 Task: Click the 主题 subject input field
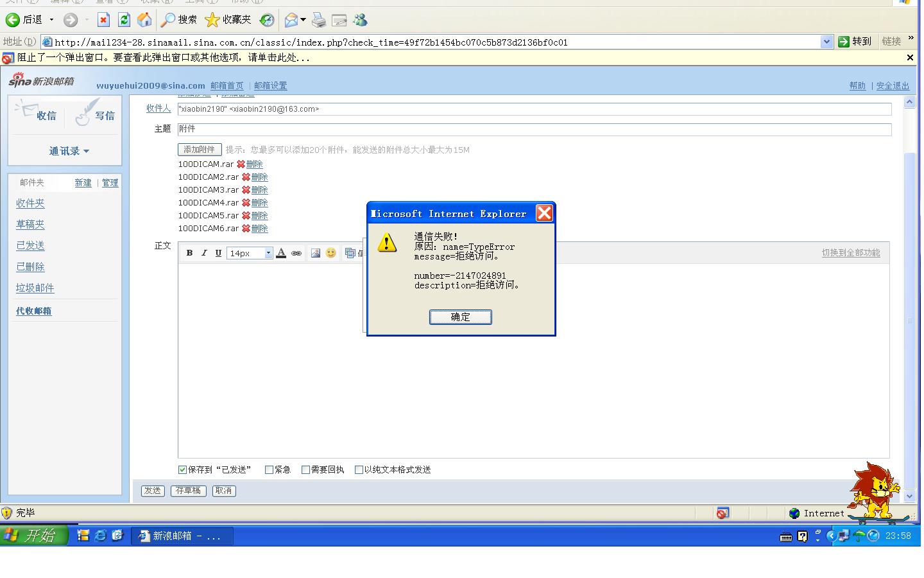click(535, 129)
